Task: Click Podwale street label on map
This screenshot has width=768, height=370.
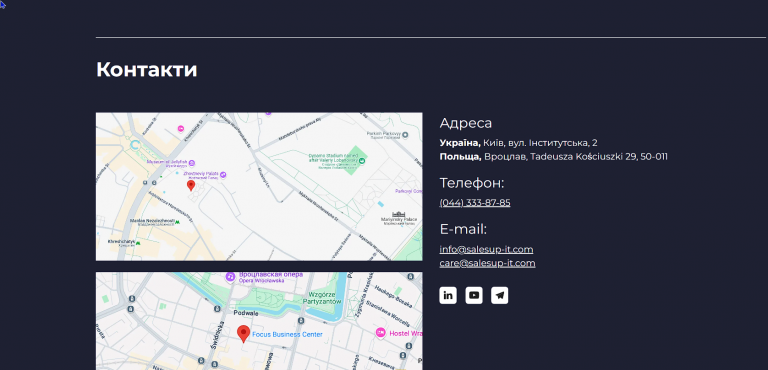Action: pos(245,313)
